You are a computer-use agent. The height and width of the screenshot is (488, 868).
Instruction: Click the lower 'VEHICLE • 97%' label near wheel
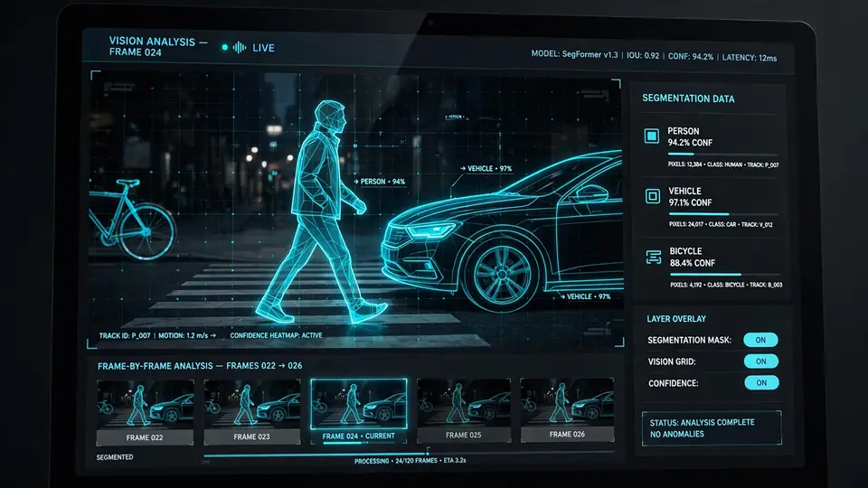[585, 296]
